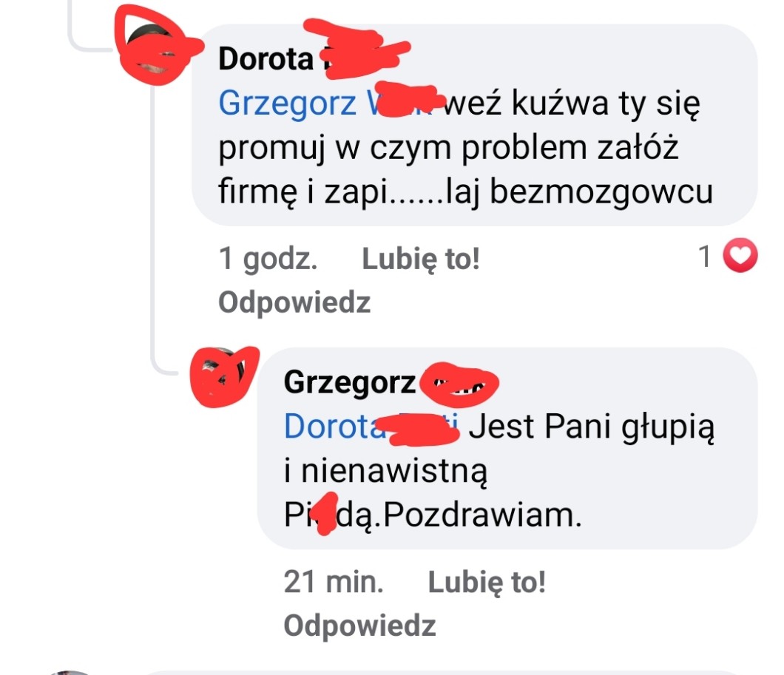Open the bold Grzegorz author name
The image size is (784, 675).
pyautogui.click(x=391, y=383)
